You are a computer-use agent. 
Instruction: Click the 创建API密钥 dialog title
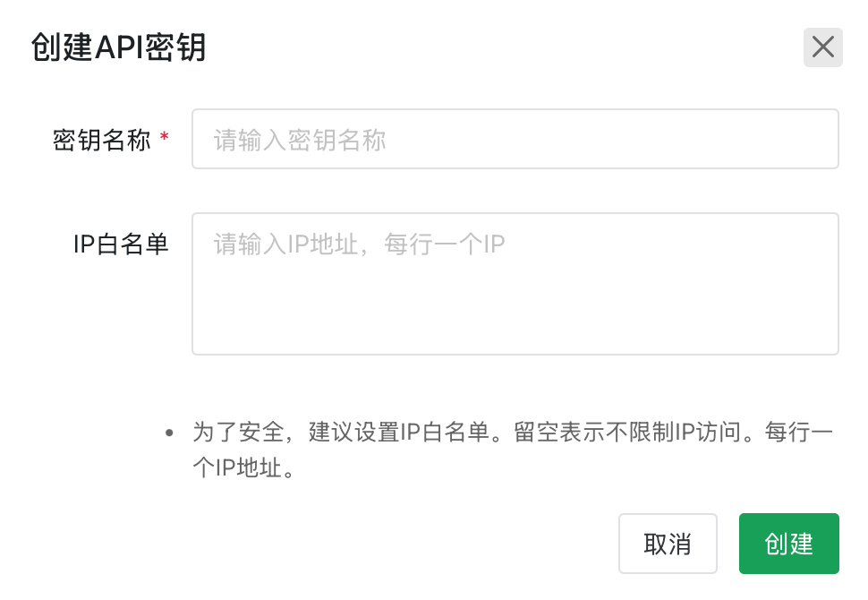point(119,47)
